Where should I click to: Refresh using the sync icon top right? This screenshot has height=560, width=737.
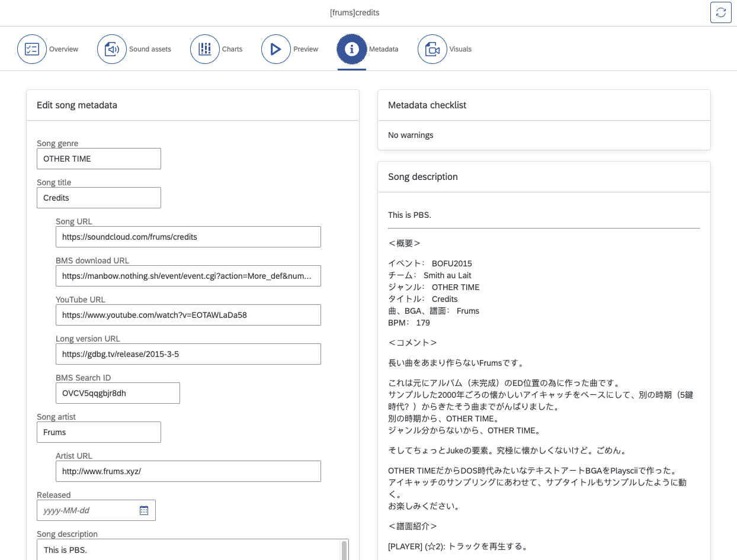(720, 12)
